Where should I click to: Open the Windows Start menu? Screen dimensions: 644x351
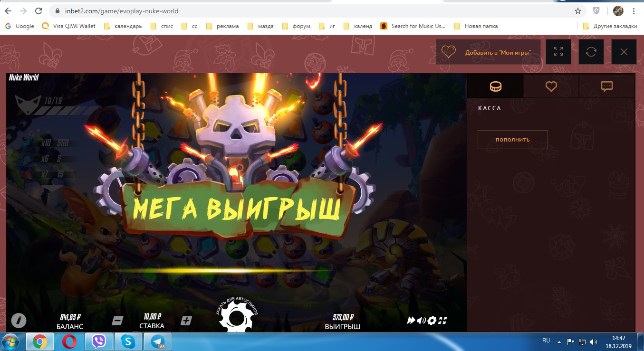point(10,342)
